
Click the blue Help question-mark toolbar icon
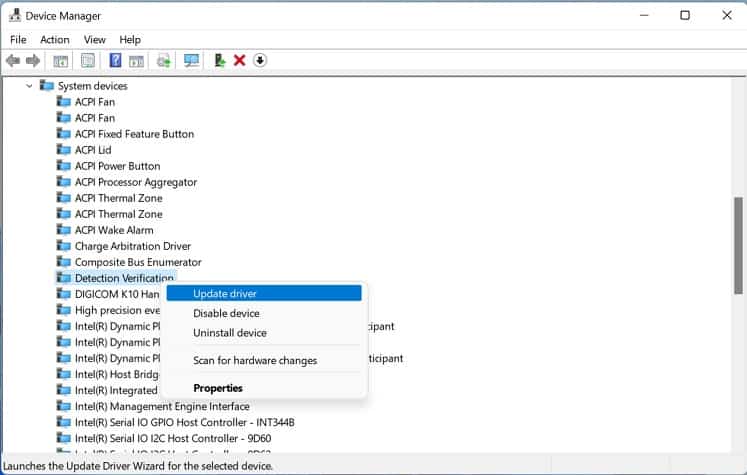tap(115, 60)
